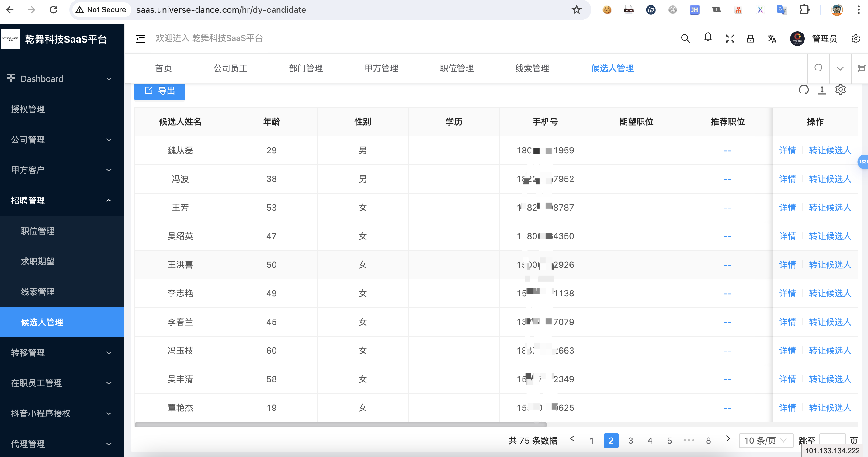
Task: Go to pagination page 3
Action: (630, 441)
